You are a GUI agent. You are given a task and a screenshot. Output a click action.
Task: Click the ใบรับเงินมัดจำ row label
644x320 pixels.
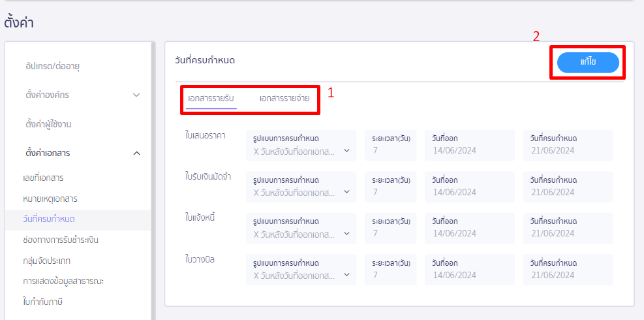point(208,177)
